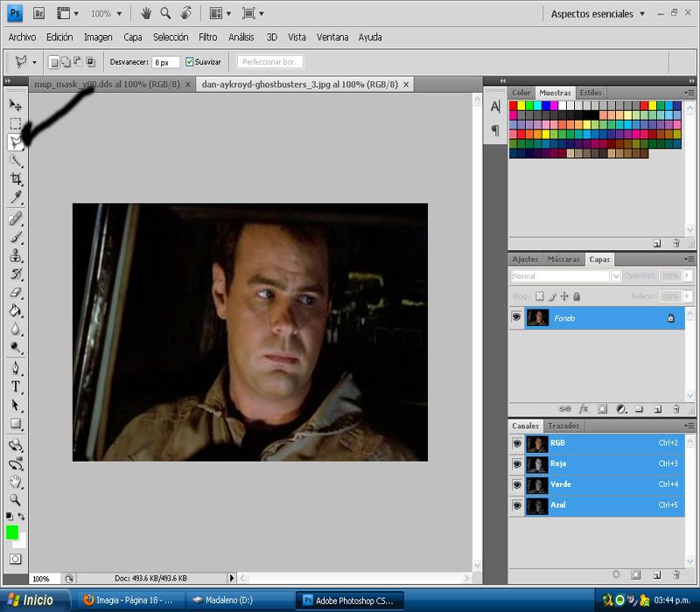Click the Inicio start button
This screenshot has width=700, height=612.
click(35, 601)
